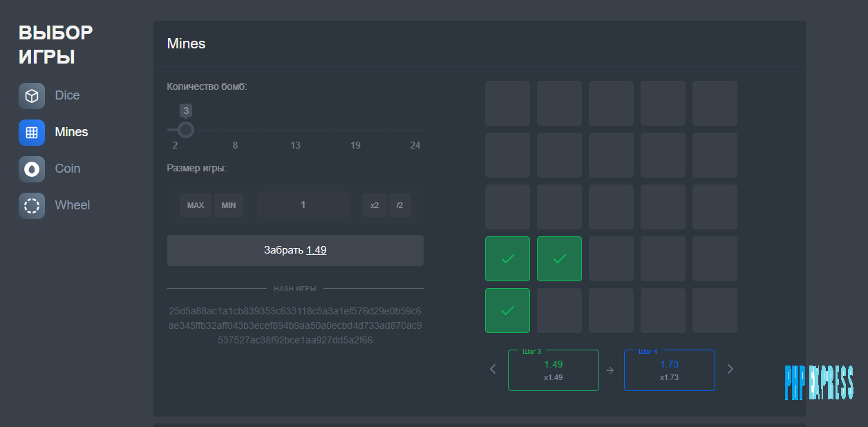Show previous steps with left chevron
The height and width of the screenshot is (427, 868).
click(493, 369)
